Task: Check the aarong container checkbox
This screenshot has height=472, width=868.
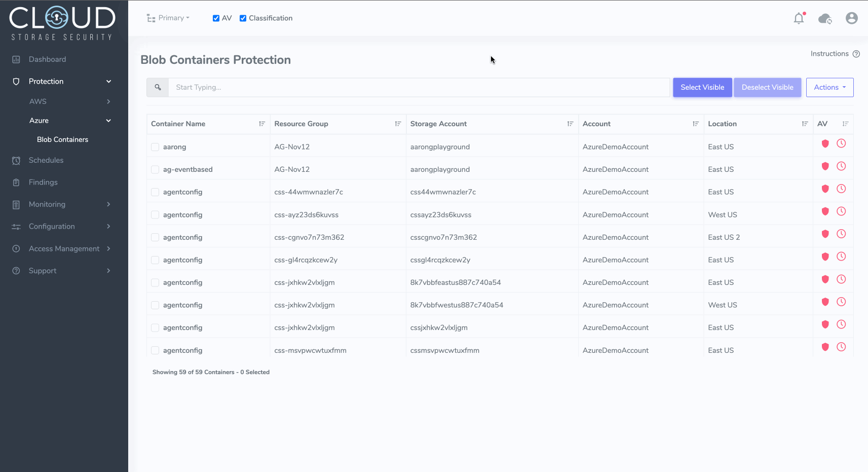Action: (x=155, y=147)
